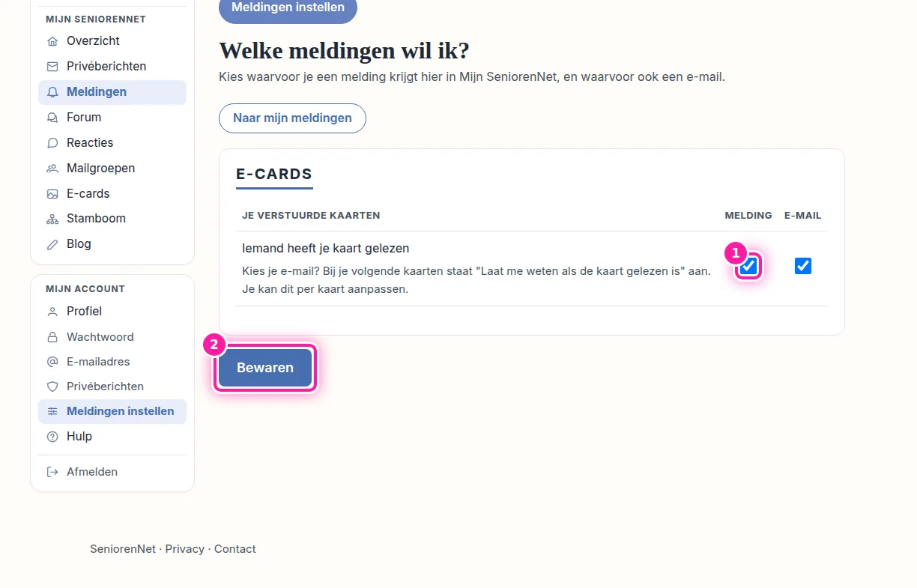Screen dimensions: 917x588
Task: Click the house icon beside Overzicht
Action: point(52,41)
